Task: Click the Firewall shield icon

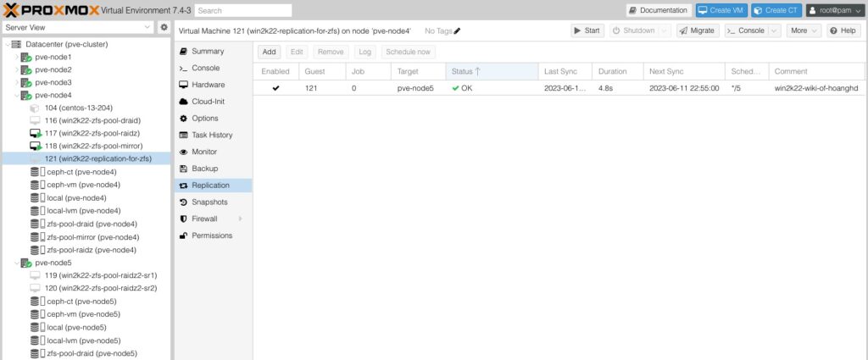Action: point(183,219)
